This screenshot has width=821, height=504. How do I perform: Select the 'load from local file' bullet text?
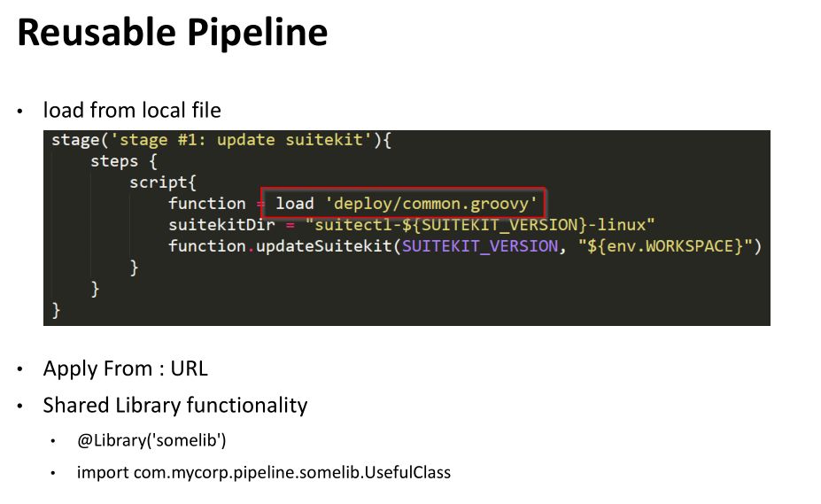tap(132, 111)
